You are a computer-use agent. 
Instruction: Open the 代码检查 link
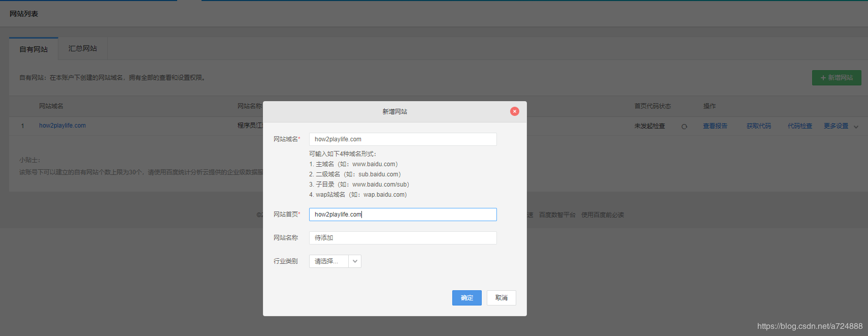[800, 126]
